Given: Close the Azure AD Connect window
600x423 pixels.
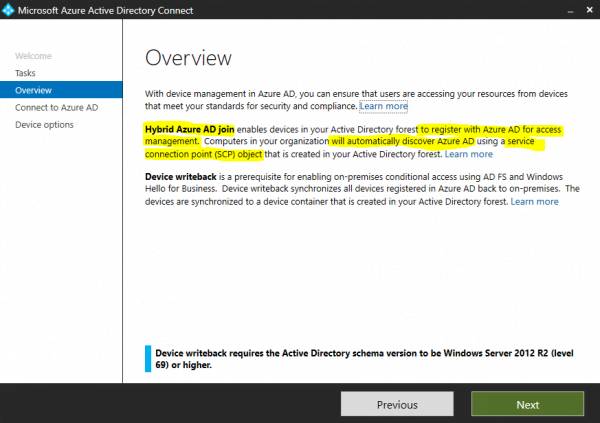Looking at the screenshot, I should [589, 10].
